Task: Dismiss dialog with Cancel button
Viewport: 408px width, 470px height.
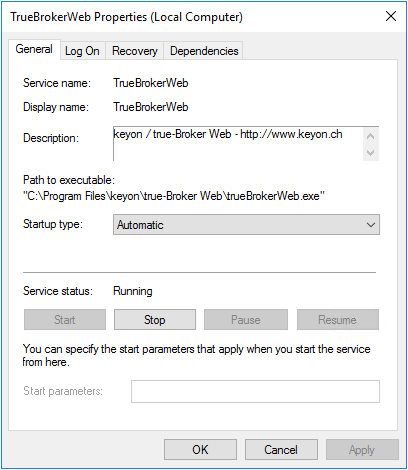Action: 281,450
